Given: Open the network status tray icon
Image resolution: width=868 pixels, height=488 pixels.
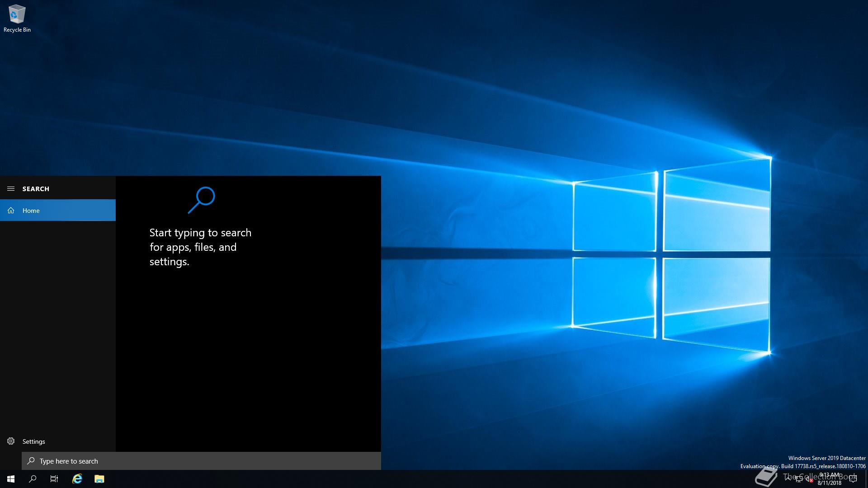Looking at the screenshot, I should click(799, 479).
